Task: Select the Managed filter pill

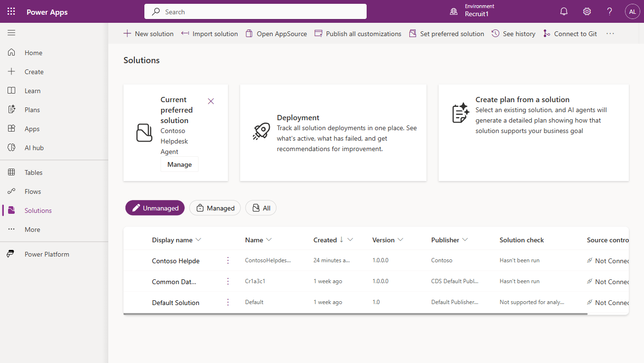Action: pyautogui.click(x=215, y=208)
